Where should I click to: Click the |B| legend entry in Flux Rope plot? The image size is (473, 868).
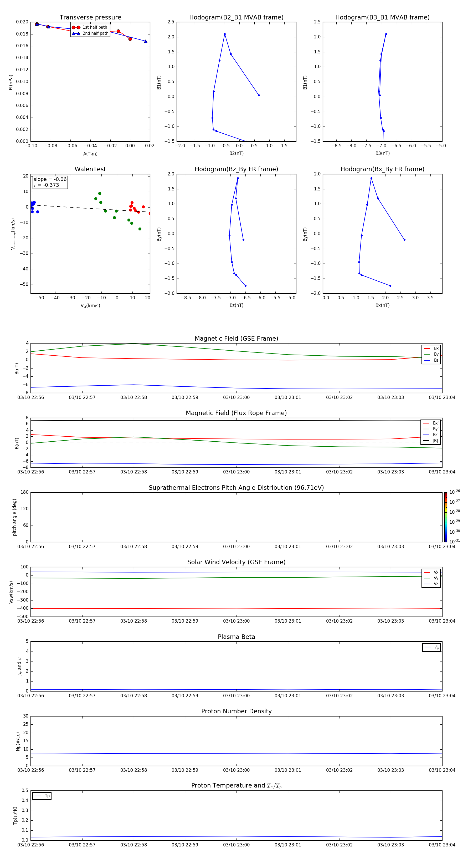point(431,441)
